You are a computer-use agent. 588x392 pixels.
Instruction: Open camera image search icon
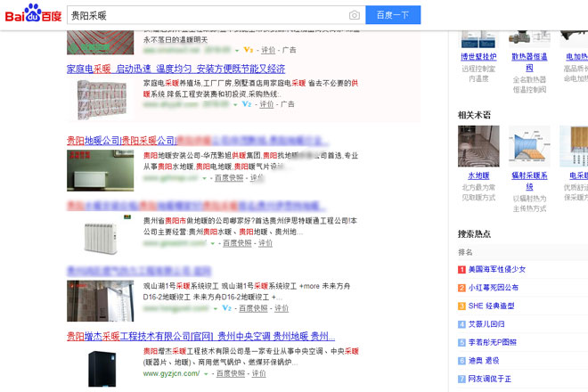pos(354,15)
